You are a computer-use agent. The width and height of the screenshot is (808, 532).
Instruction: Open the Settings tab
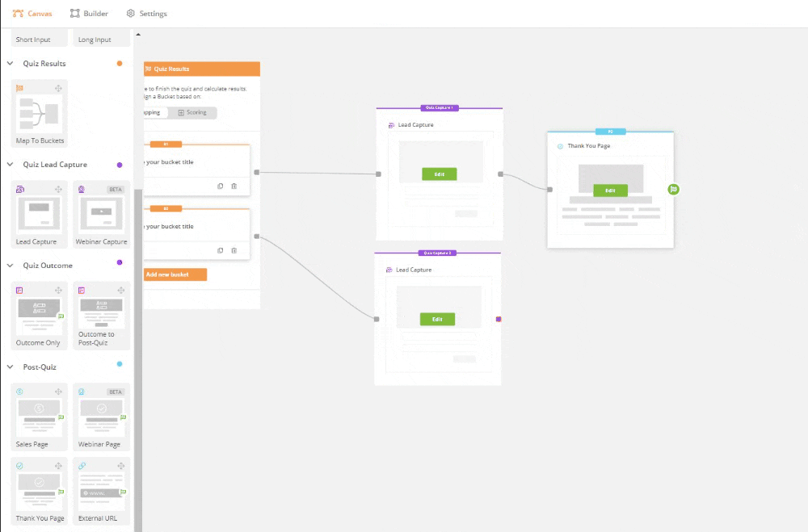(x=147, y=14)
